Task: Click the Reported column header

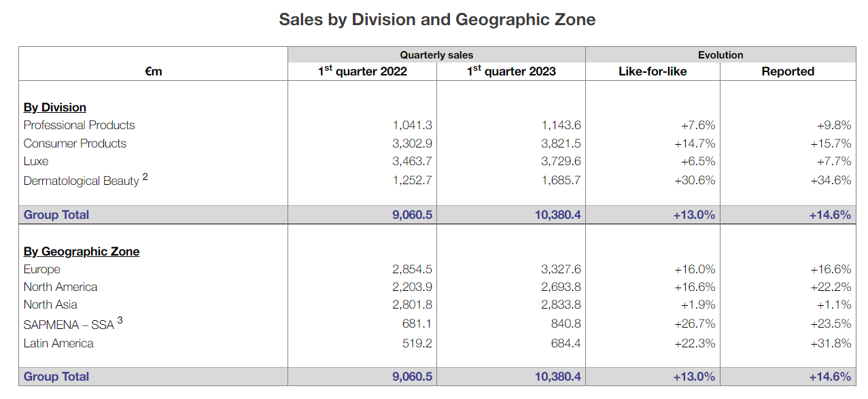Action: coord(788,71)
